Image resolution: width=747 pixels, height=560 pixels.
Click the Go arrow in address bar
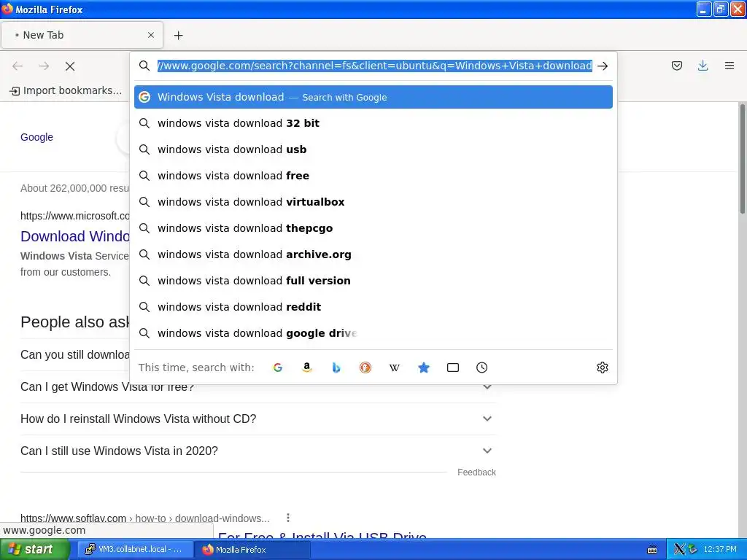(x=603, y=66)
